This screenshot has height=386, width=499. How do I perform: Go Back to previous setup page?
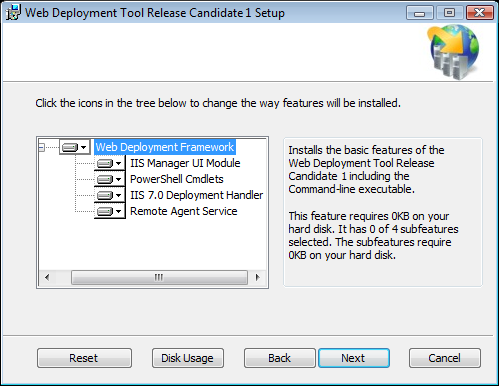[x=279, y=358]
